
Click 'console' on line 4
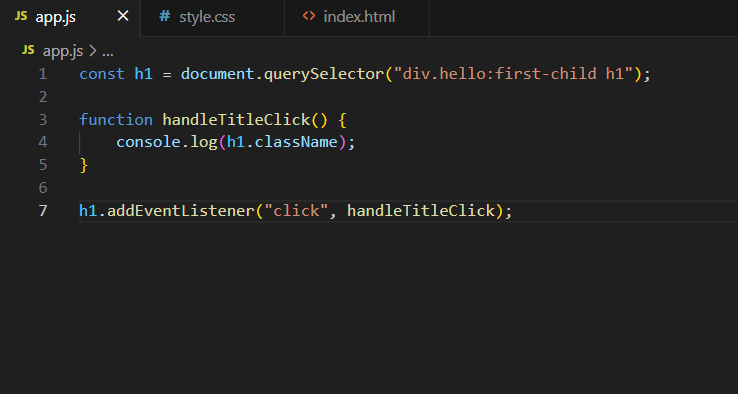click(x=149, y=142)
